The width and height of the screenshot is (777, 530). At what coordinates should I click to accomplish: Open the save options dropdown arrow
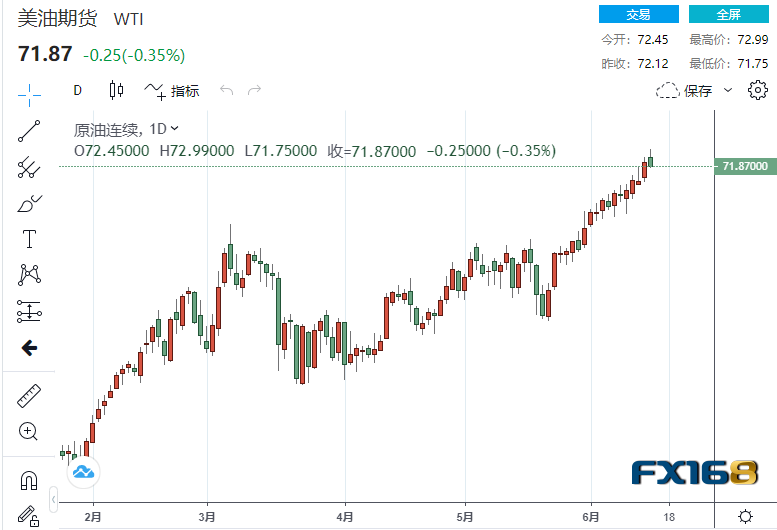(x=728, y=90)
